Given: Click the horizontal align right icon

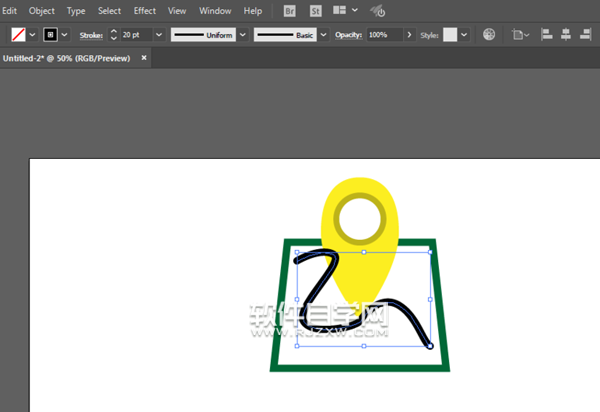Looking at the screenshot, I should [x=587, y=34].
